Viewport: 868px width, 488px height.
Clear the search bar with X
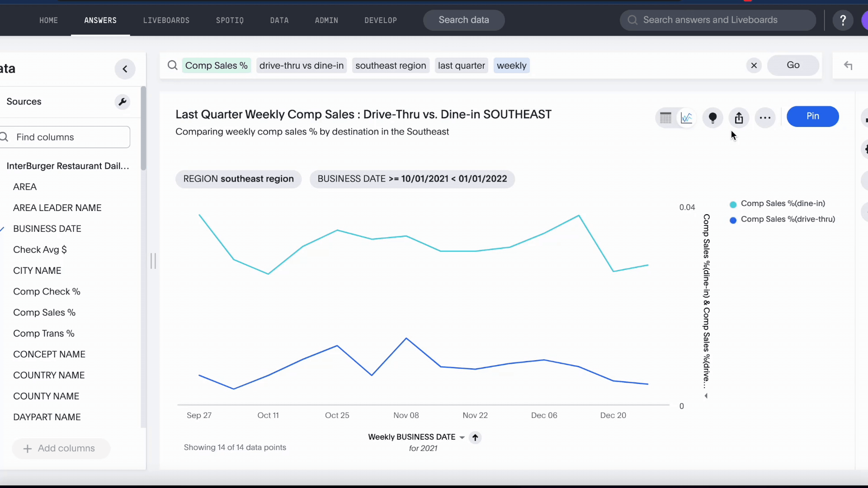pos(754,66)
